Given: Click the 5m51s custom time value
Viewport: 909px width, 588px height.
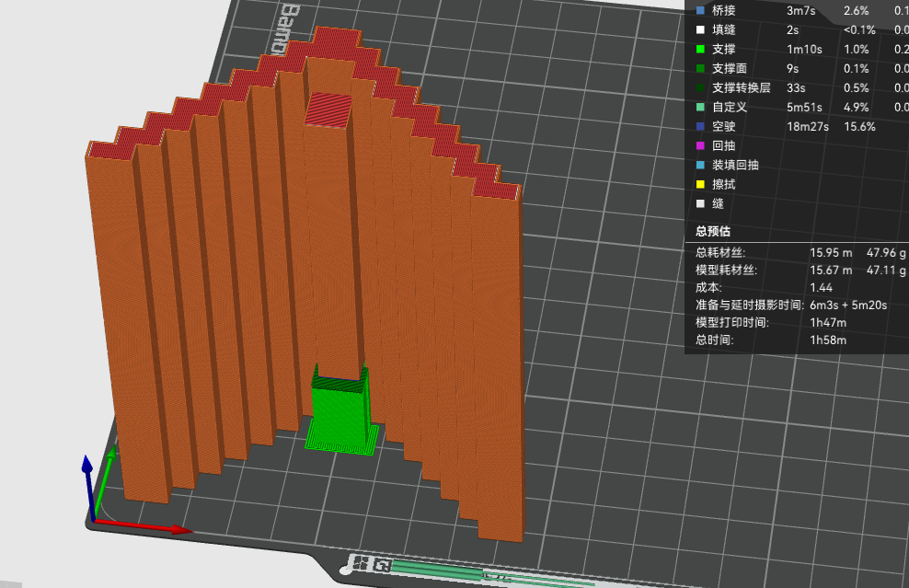Looking at the screenshot, I should (804, 107).
